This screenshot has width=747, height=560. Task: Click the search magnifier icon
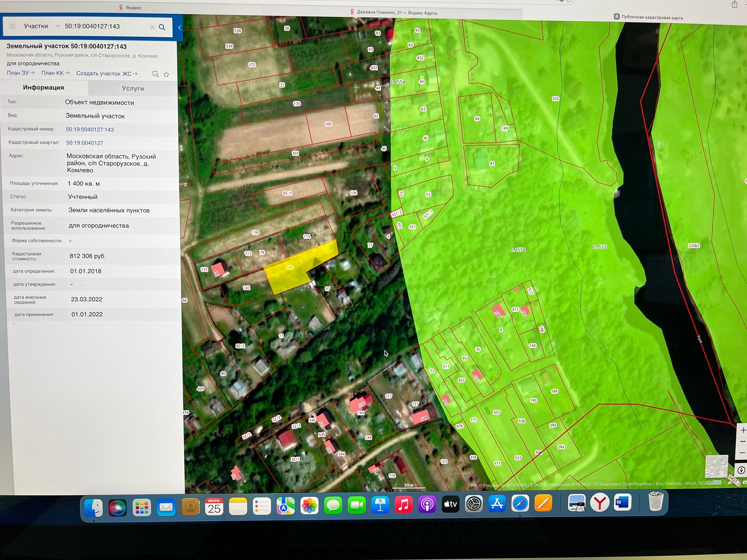(x=162, y=27)
